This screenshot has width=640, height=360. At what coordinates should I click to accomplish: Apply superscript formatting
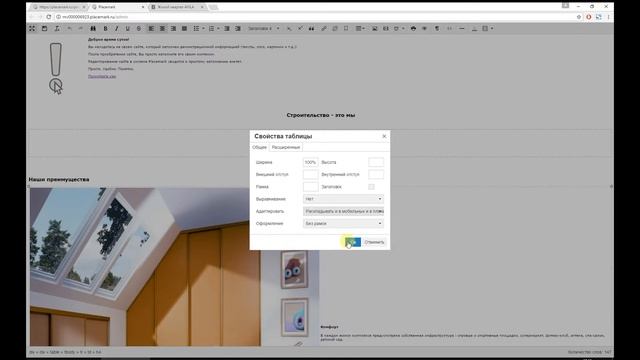tap(300, 29)
